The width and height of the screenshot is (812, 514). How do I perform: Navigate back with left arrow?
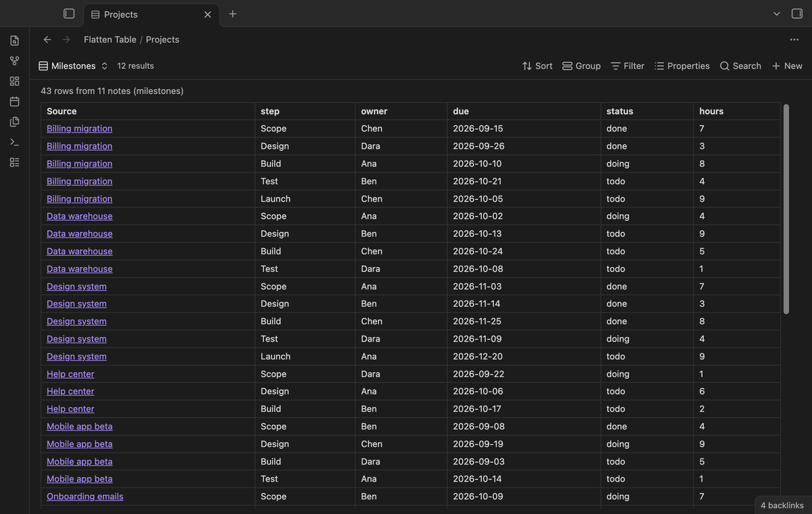pyautogui.click(x=47, y=39)
